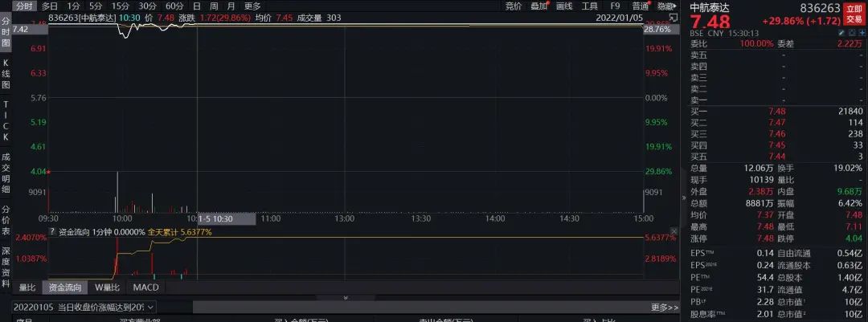Viewport: 868px width, 322px height.
Task: Switch indicator to W量比 tab
Action: (x=108, y=287)
